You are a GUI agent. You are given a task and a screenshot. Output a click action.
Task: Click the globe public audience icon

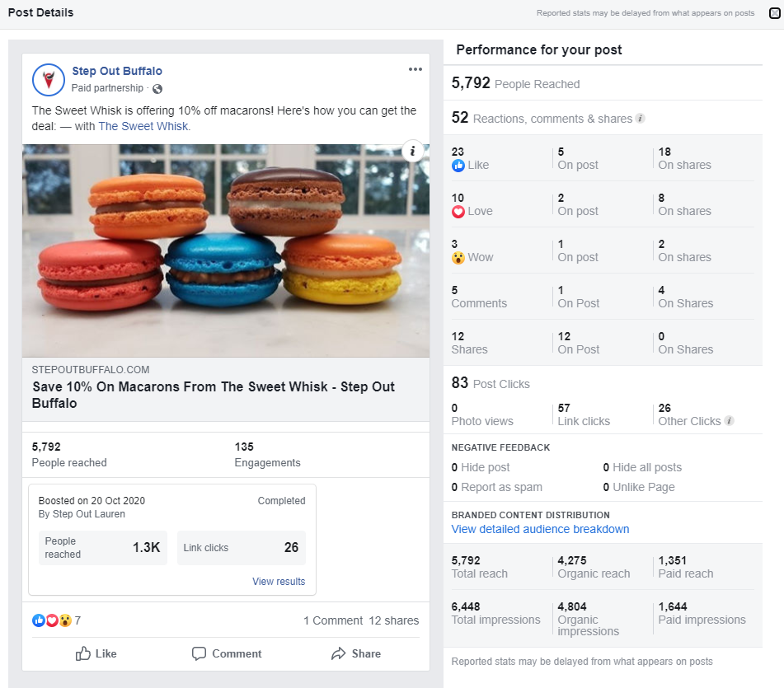(x=157, y=89)
